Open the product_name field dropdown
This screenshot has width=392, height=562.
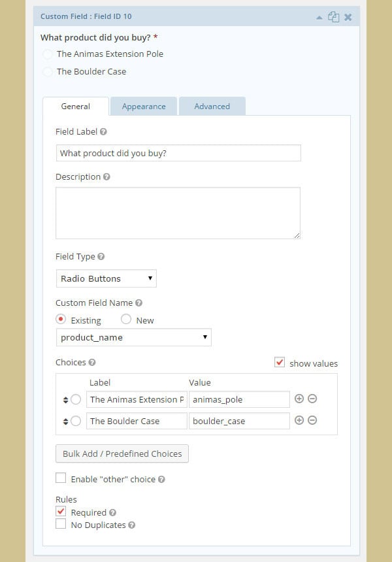tap(133, 337)
